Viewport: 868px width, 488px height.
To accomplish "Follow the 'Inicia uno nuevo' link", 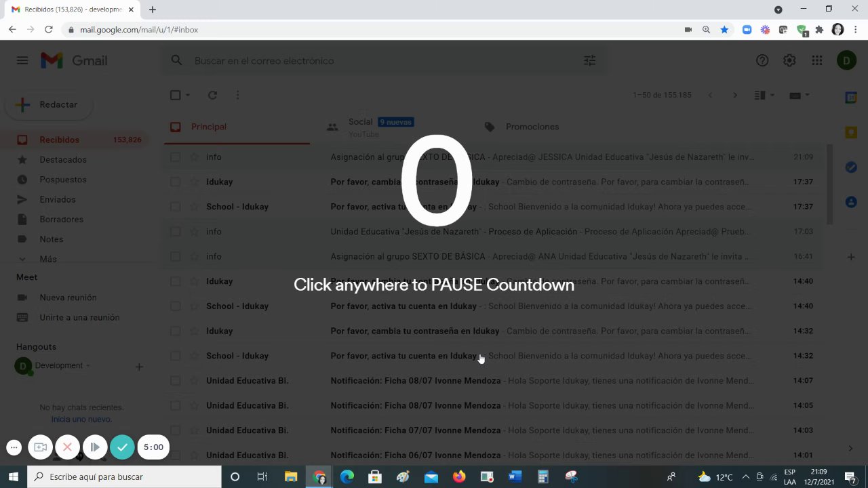I will [x=81, y=420].
